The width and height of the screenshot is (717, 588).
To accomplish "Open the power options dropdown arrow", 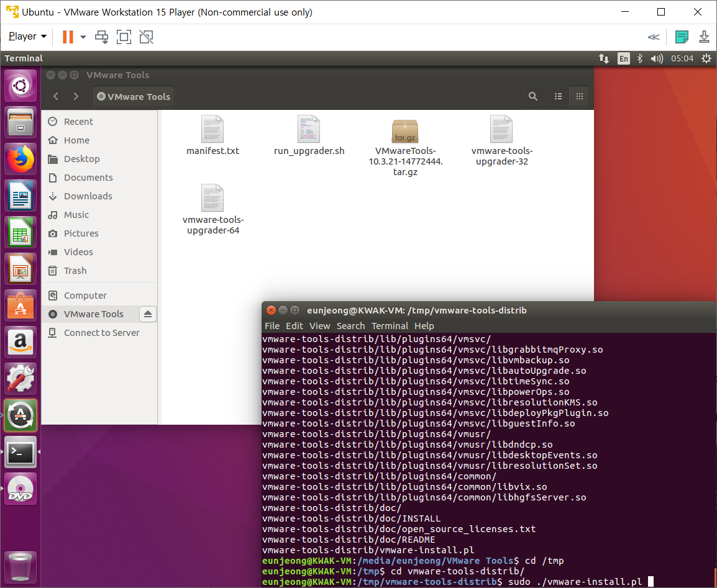I will coord(83,37).
